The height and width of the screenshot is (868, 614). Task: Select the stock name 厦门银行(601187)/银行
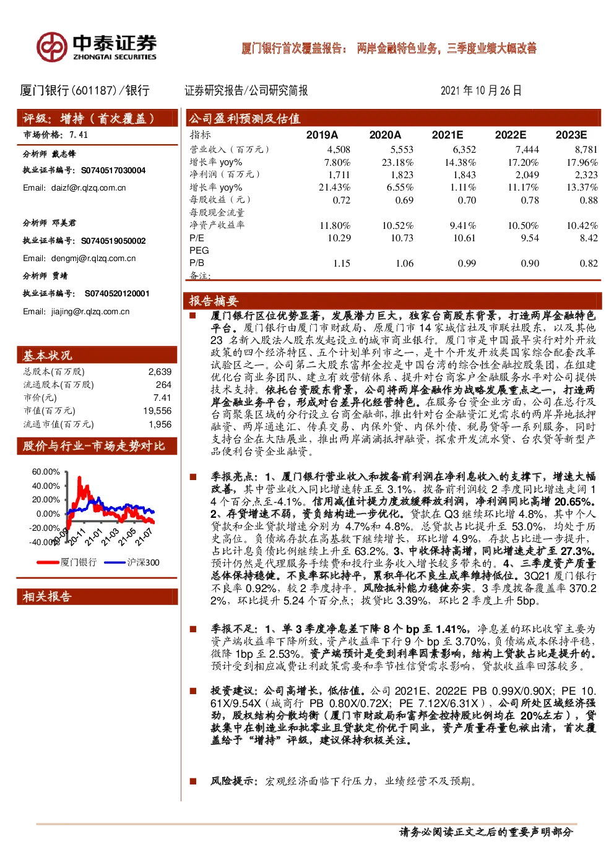85,90
